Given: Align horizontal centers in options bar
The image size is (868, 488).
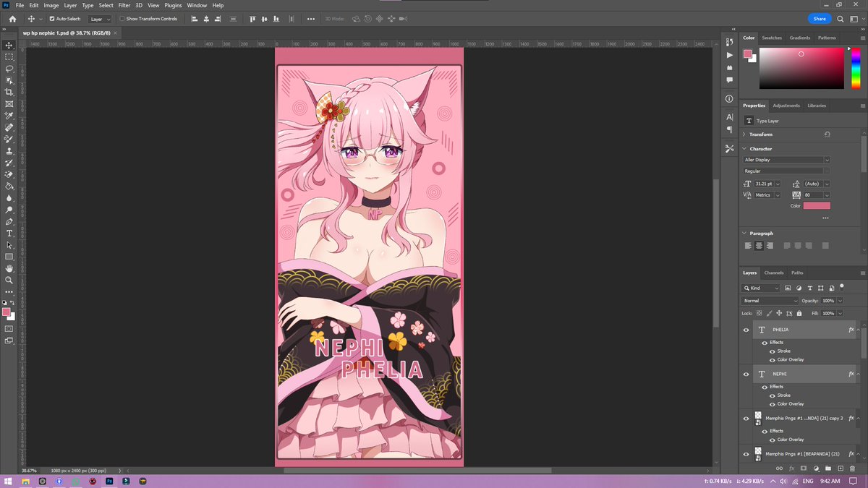Looking at the screenshot, I should coord(207,19).
